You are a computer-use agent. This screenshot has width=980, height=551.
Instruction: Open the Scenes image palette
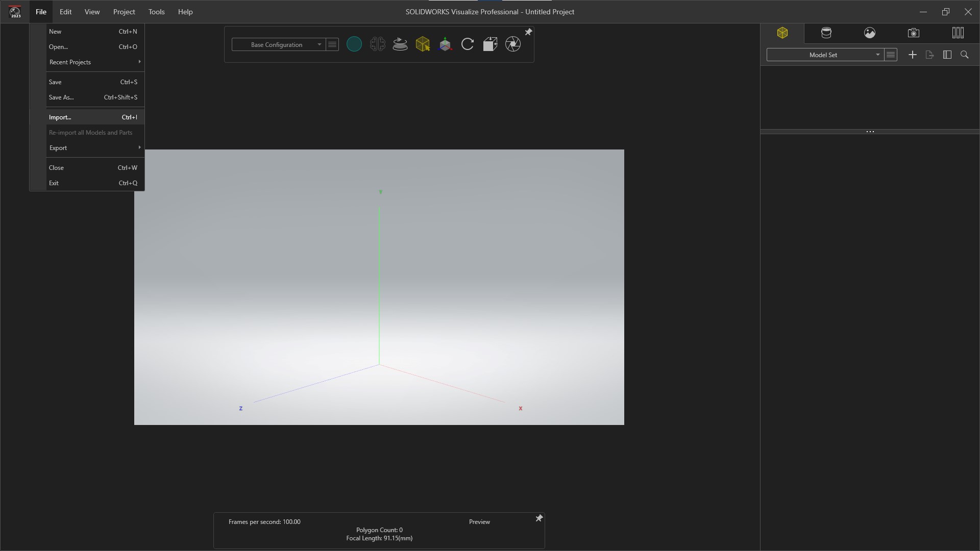870,33
